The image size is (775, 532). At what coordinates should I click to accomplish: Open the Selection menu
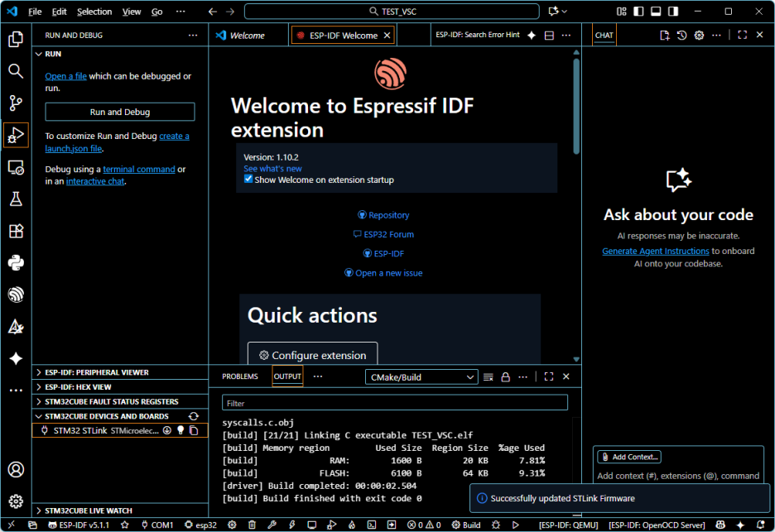coord(94,12)
